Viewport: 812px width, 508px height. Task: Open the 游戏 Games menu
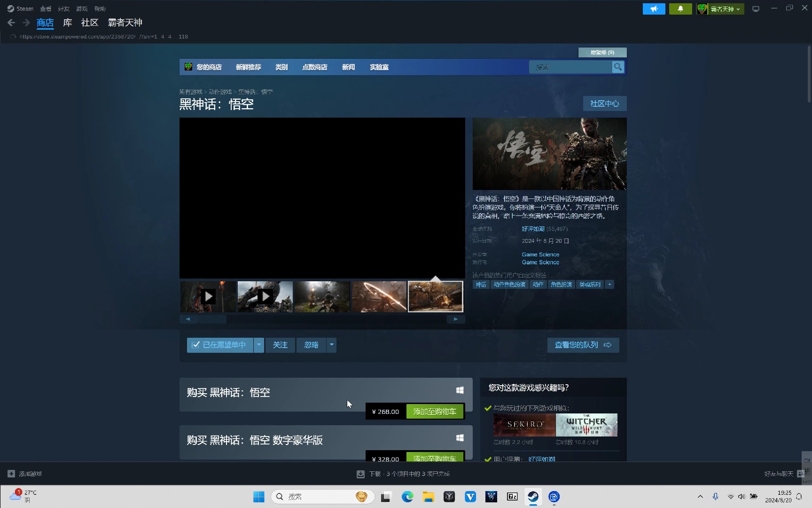tap(82, 9)
